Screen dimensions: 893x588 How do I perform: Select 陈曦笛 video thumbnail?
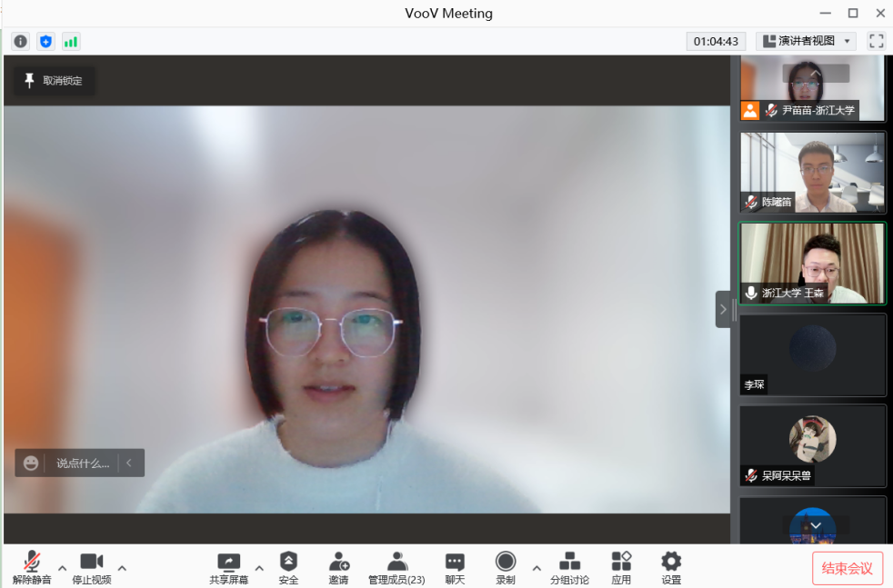coord(813,173)
